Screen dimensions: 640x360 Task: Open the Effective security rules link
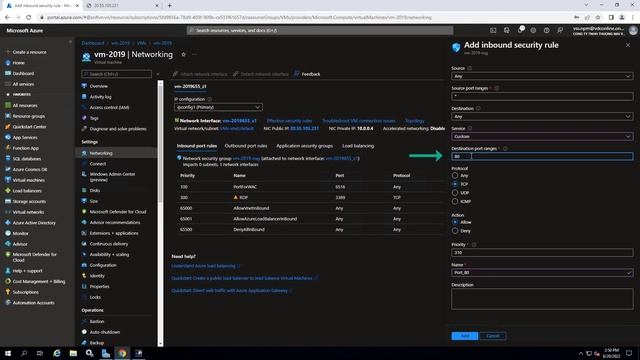click(x=289, y=121)
